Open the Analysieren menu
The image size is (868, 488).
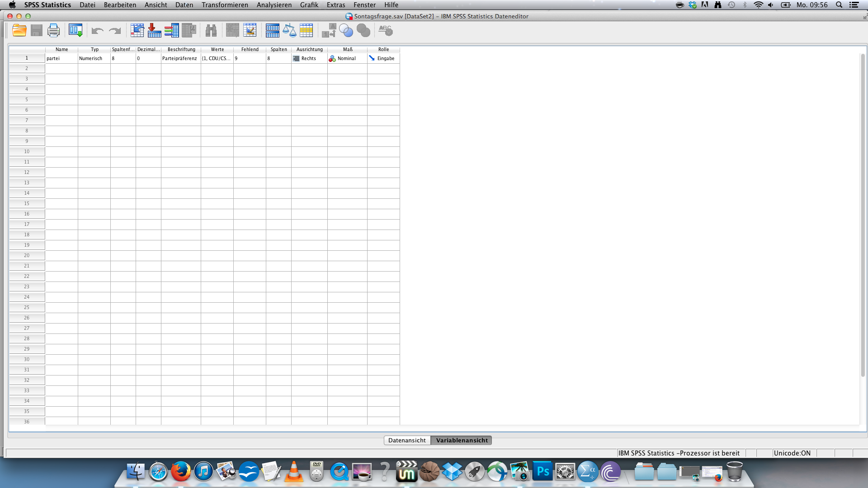[x=274, y=5]
